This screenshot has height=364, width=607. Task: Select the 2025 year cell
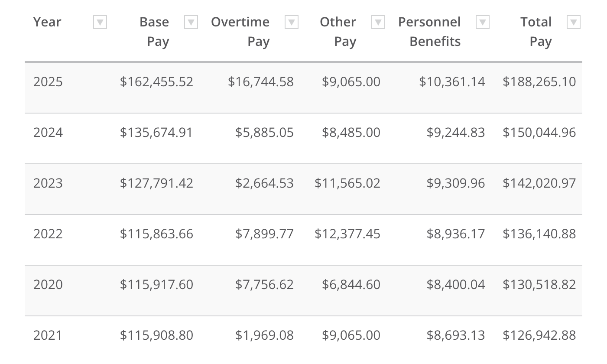pos(48,82)
